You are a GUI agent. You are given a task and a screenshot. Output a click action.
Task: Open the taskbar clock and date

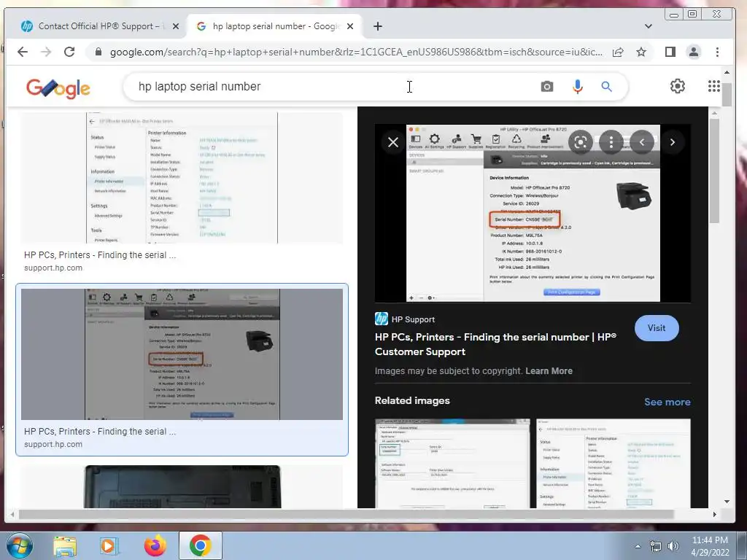pyautogui.click(x=710, y=546)
